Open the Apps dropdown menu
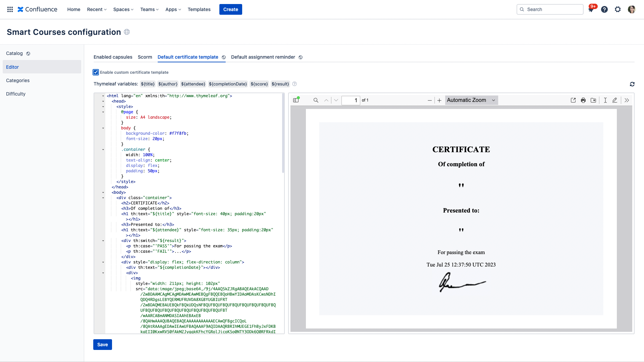 coord(173,9)
